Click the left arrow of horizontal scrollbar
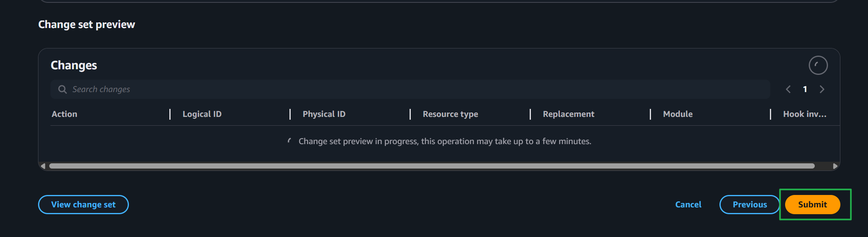 pyautogui.click(x=43, y=166)
